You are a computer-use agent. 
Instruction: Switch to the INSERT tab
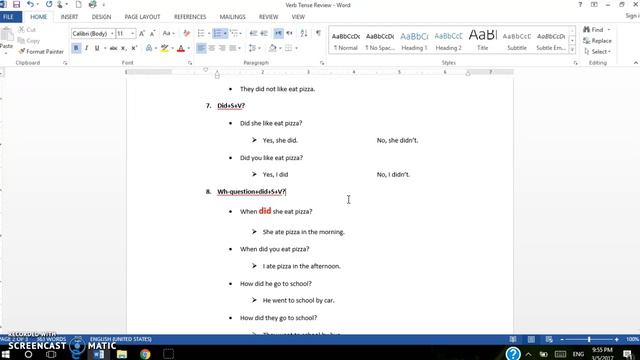click(69, 17)
